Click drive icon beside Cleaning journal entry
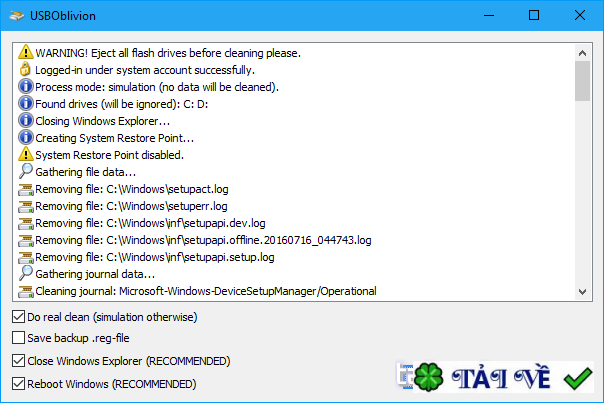 pos(26,291)
